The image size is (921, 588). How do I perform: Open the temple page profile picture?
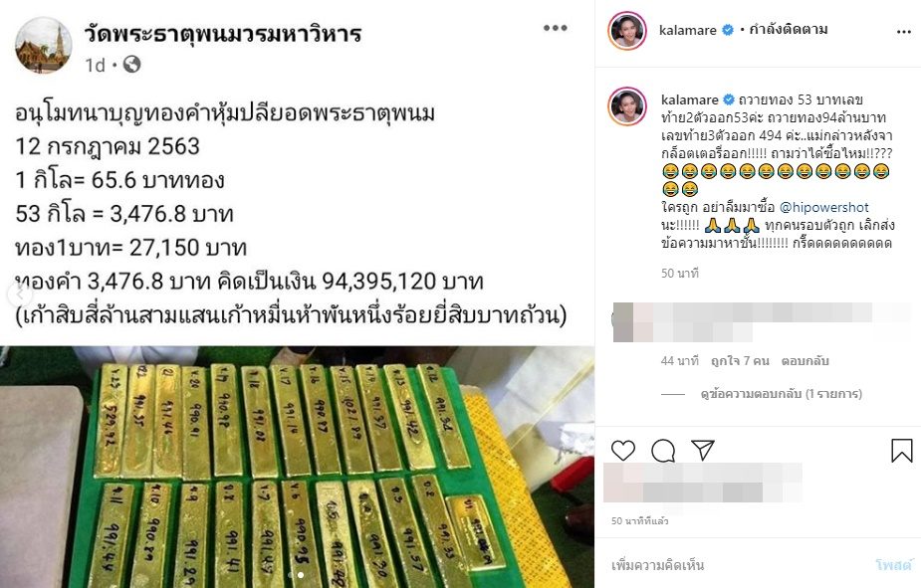pos(44,45)
